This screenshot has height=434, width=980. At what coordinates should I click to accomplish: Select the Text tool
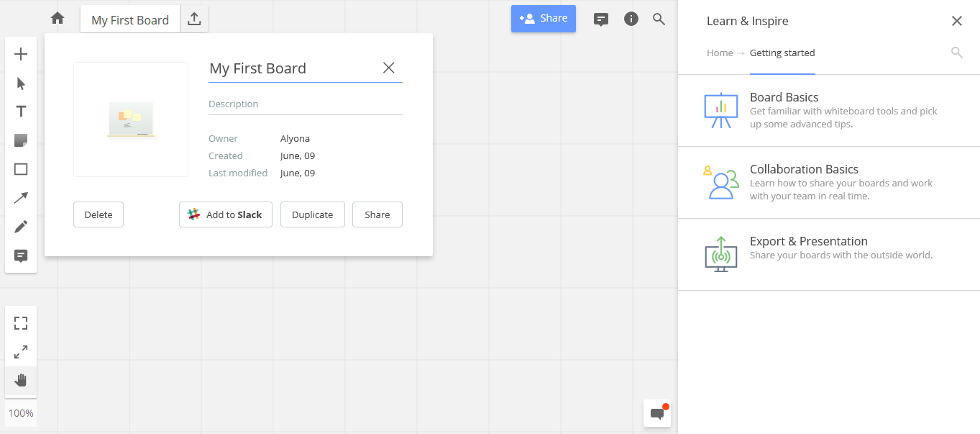click(21, 112)
